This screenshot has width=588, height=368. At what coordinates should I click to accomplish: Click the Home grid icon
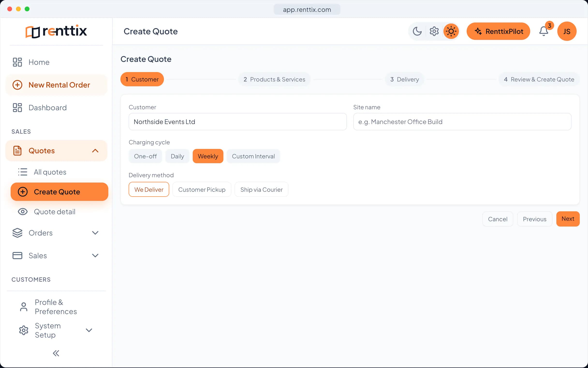pos(17,62)
